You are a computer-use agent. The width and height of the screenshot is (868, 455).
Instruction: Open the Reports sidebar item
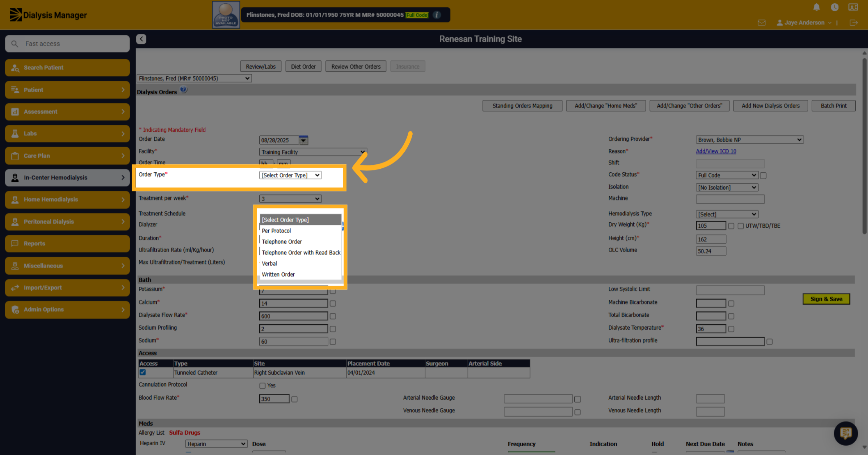(x=67, y=244)
